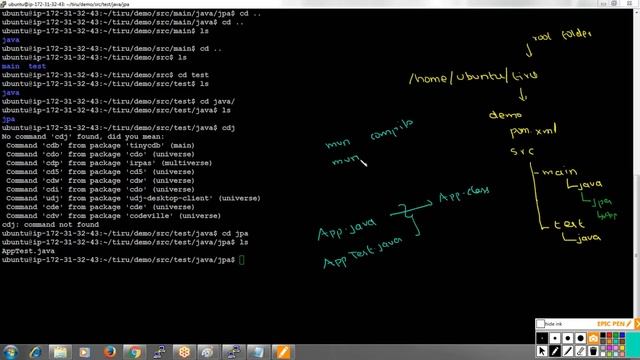Take a screenshot with the camera icon
Viewport: 640px width, 360px height.
click(x=593, y=338)
